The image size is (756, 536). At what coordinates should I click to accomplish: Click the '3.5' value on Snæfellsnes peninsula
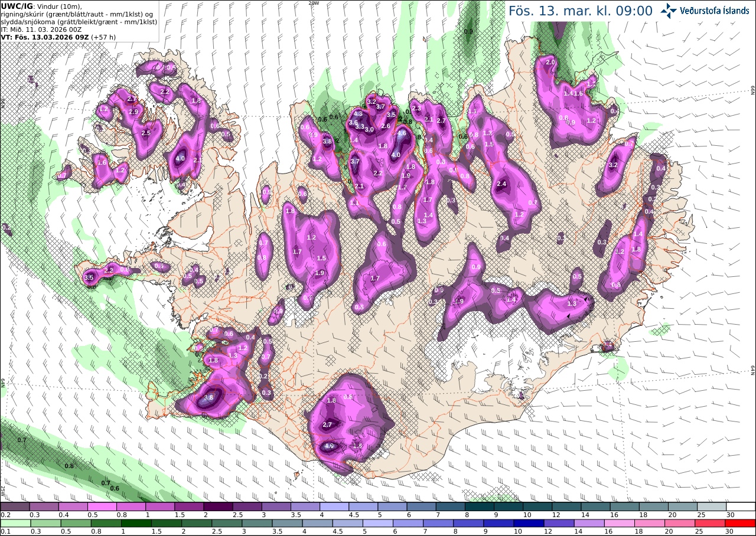89,277
